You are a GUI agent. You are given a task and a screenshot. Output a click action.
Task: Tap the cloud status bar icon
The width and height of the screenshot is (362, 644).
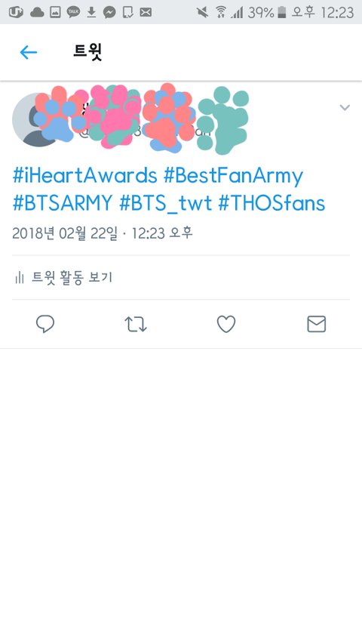tap(38, 12)
